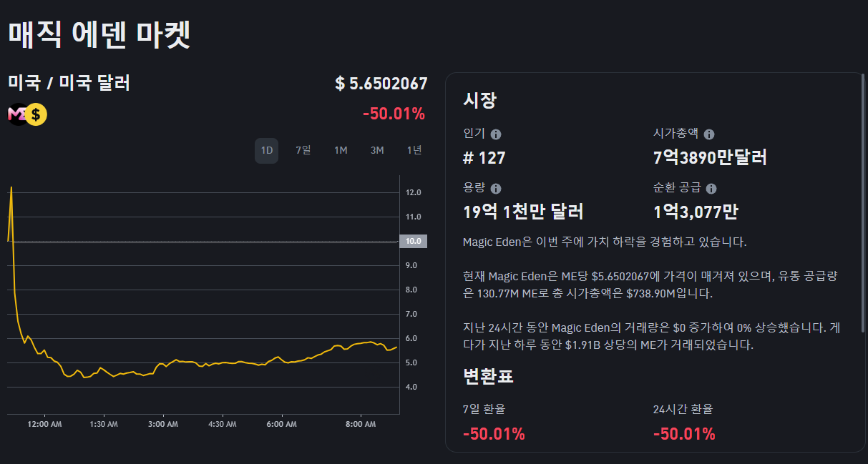Click the highlighted 10.0 axis label
868x464 pixels.
(x=413, y=242)
